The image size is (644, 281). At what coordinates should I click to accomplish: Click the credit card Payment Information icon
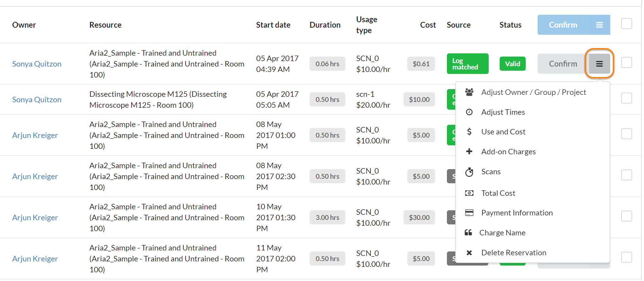tap(469, 213)
